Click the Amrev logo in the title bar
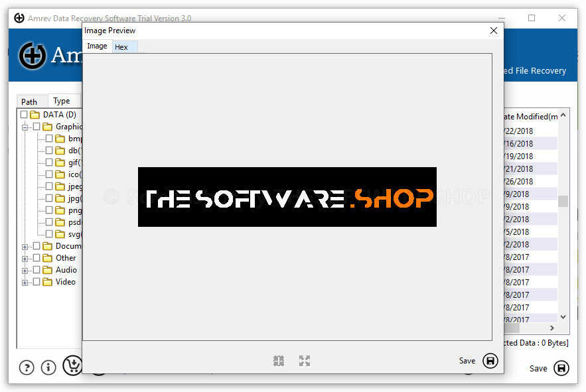Screen dimensions: 586x392 [19, 18]
